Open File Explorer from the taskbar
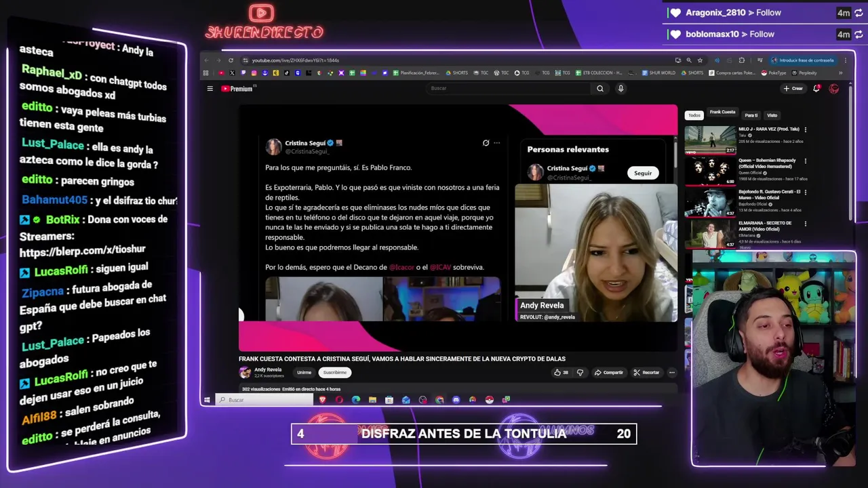This screenshot has height=488, width=868. [372, 400]
